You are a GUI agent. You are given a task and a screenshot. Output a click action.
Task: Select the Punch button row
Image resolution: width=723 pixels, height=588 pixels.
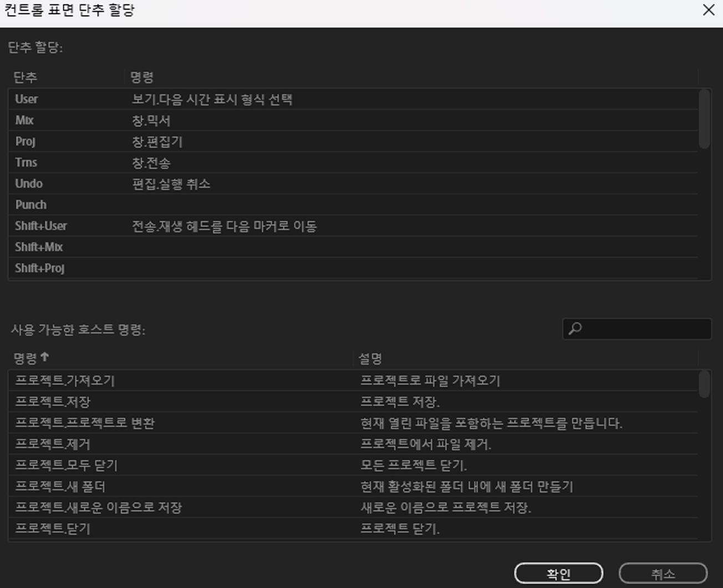(353, 205)
